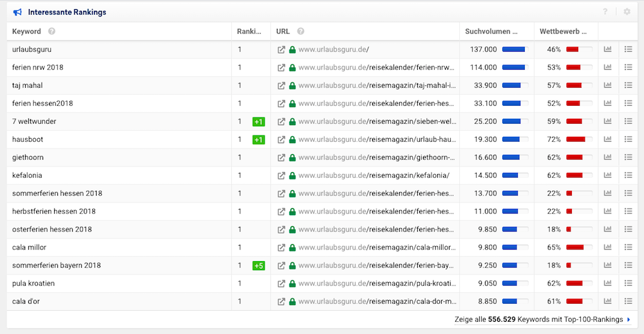The width and height of the screenshot is (644, 334).
Task: Click the list icon for ferien hessen2018 row
Action: tap(628, 103)
